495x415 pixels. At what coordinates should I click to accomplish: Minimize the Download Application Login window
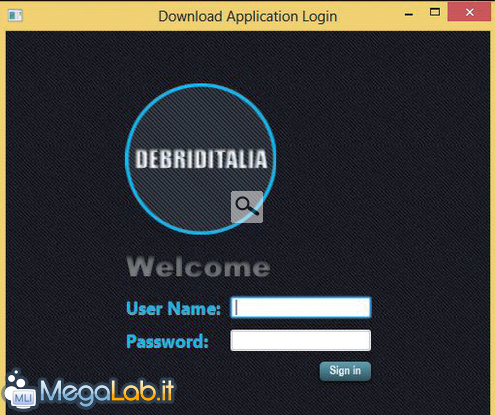(409, 13)
